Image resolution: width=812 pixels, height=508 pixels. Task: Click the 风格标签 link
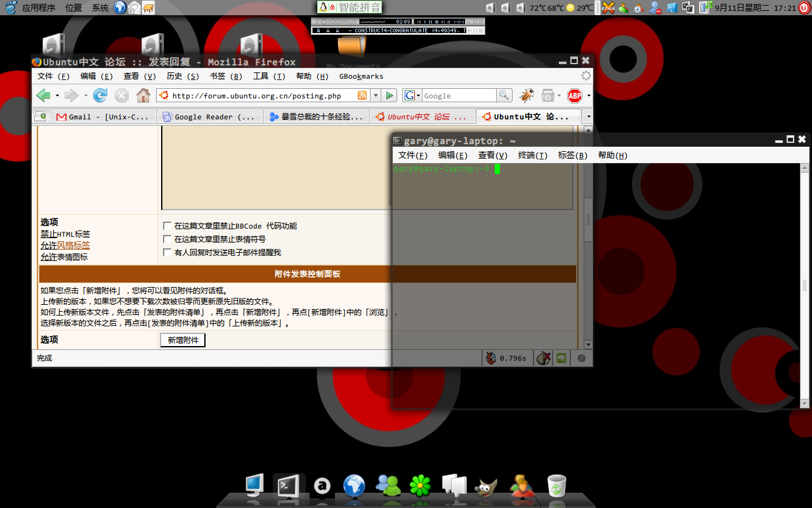[x=74, y=246]
